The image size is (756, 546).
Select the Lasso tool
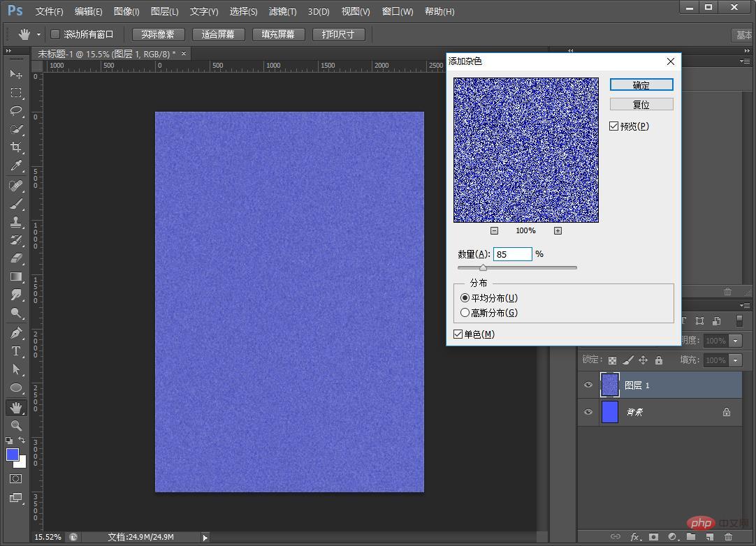point(16,111)
